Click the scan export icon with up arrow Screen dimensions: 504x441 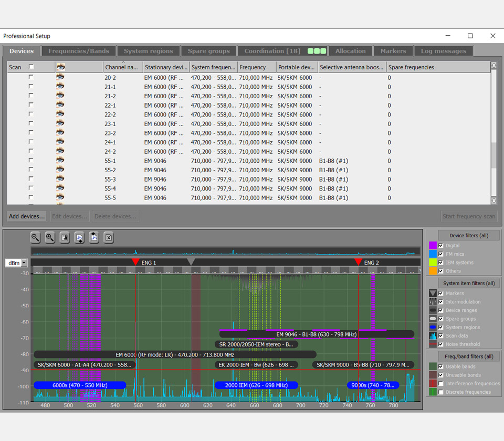click(94, 238)
